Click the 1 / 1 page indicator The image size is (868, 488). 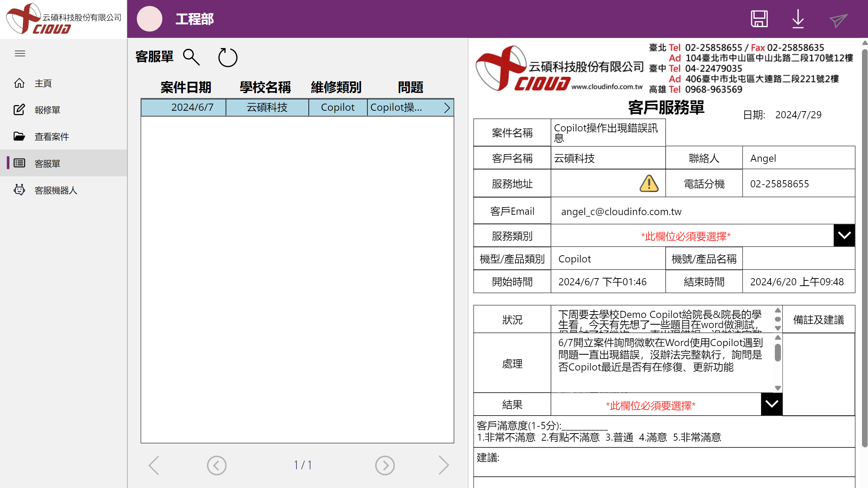tap(303, 465)
